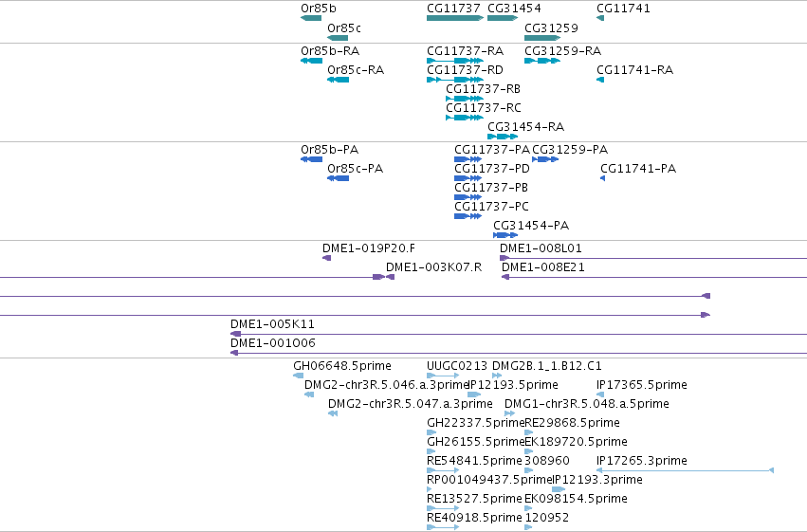Select the Or85b-PA protein feature
807x532 pixels.
[x=311, y=159]
